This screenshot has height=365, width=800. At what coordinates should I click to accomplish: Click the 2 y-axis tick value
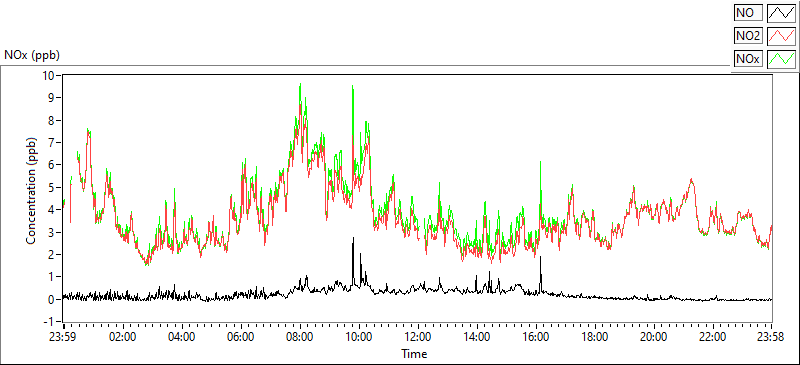pos(52,255)
